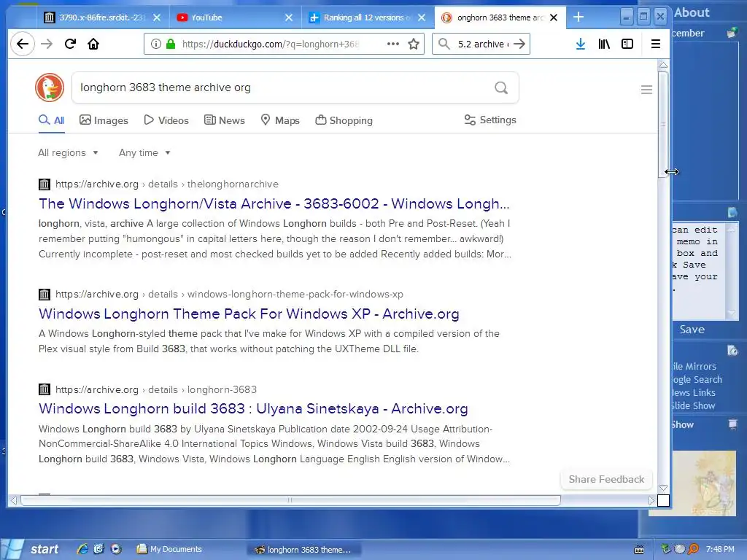Click archive.org icon beside longhorn-3683 result
Screen dimensions: 747x560
pyautogui.click(x=44, y=389)
